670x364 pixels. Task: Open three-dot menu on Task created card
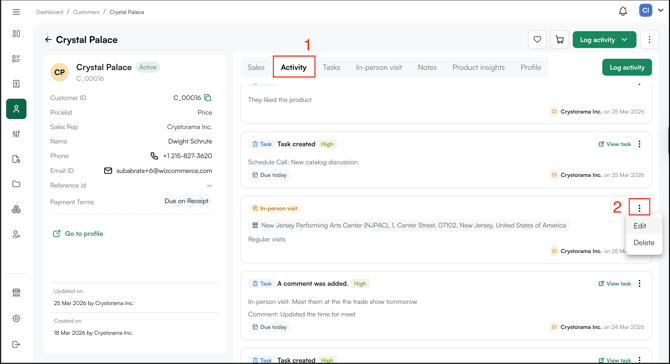(640, 144)
